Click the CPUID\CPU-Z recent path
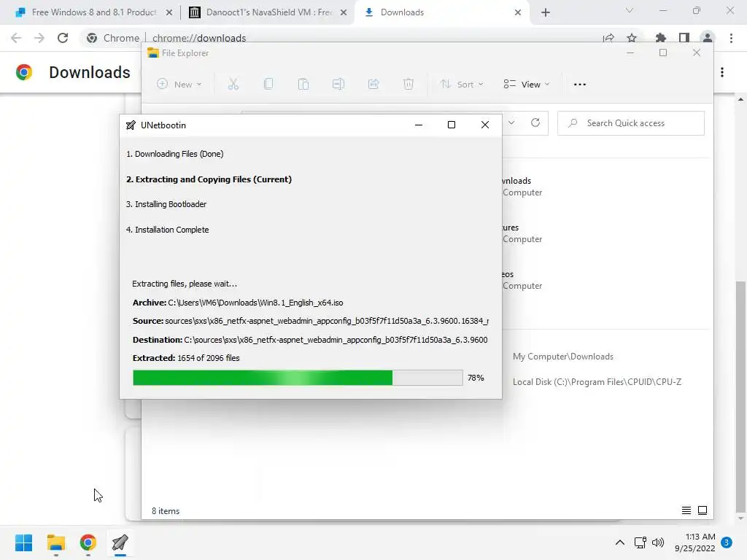Image resolution: width=747 pixels, height=560 pixels. (597, 381)
